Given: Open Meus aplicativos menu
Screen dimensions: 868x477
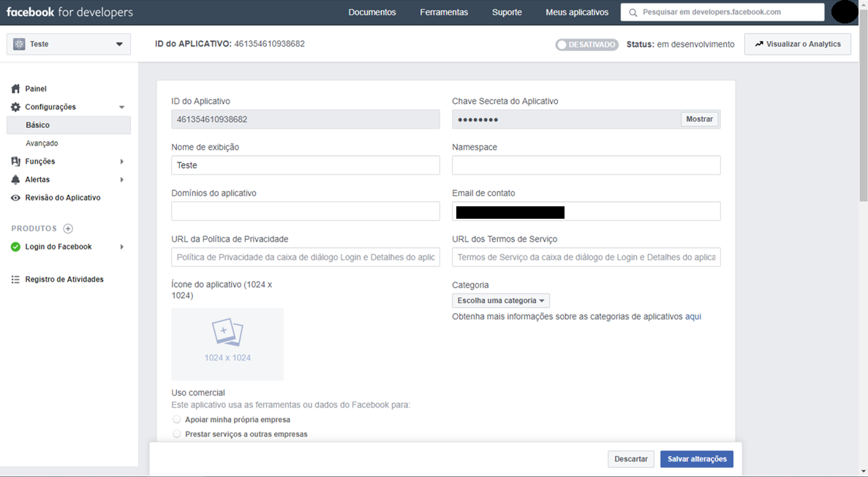Looking at the screenshot, I should (x=577, y=12).
